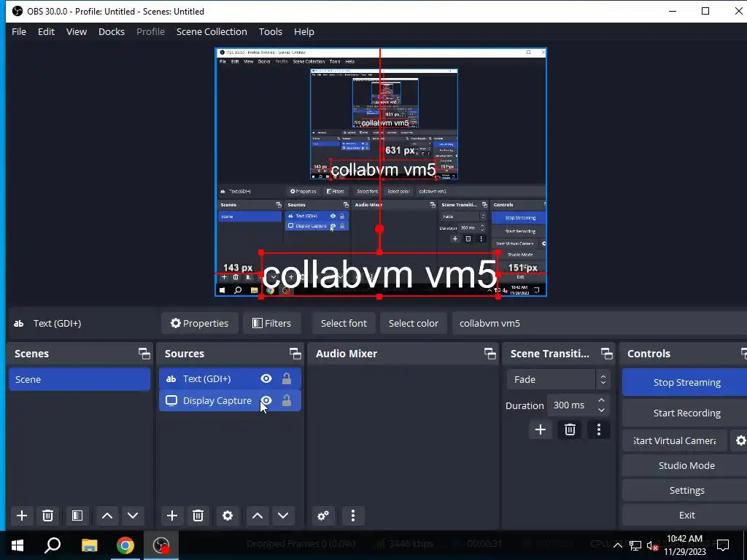Open the View menu
The width and height of the screenshot is (747, 560).
click(x=76, y=31)
